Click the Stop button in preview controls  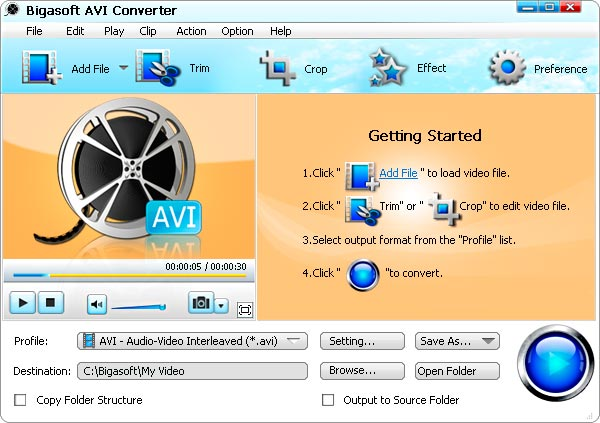(51, 303)
